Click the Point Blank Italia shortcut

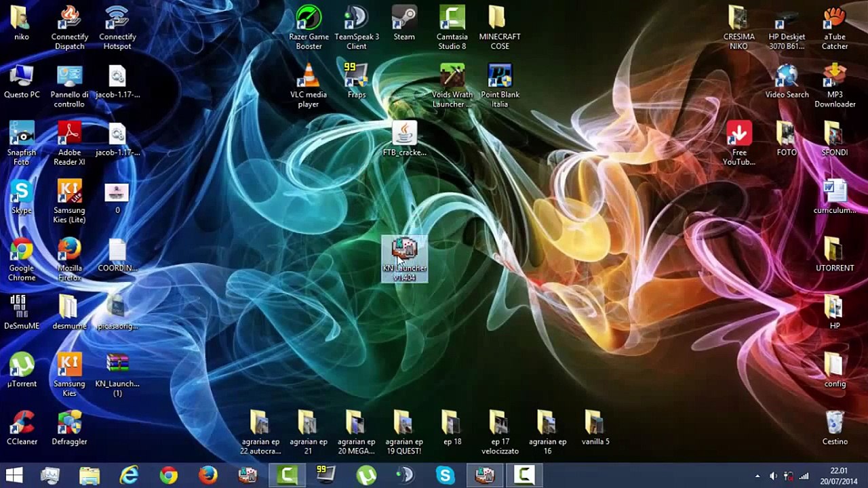pos(500,85)
